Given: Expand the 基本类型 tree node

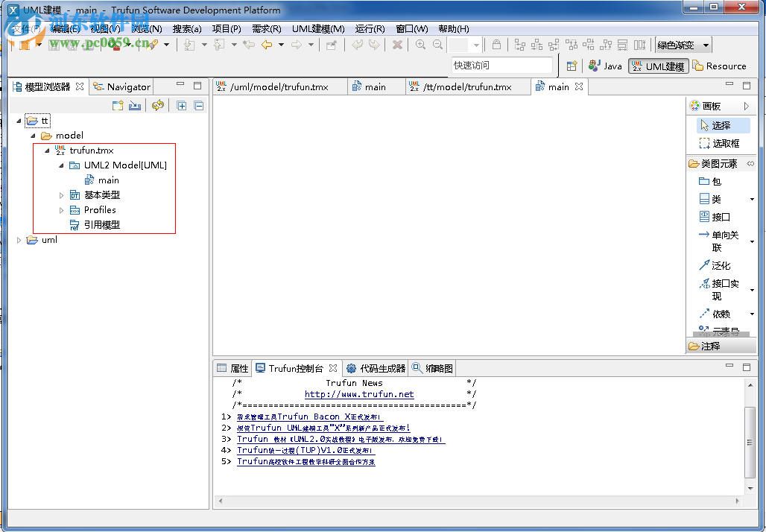Looking at the screenshot, I should tap(63, 195).
